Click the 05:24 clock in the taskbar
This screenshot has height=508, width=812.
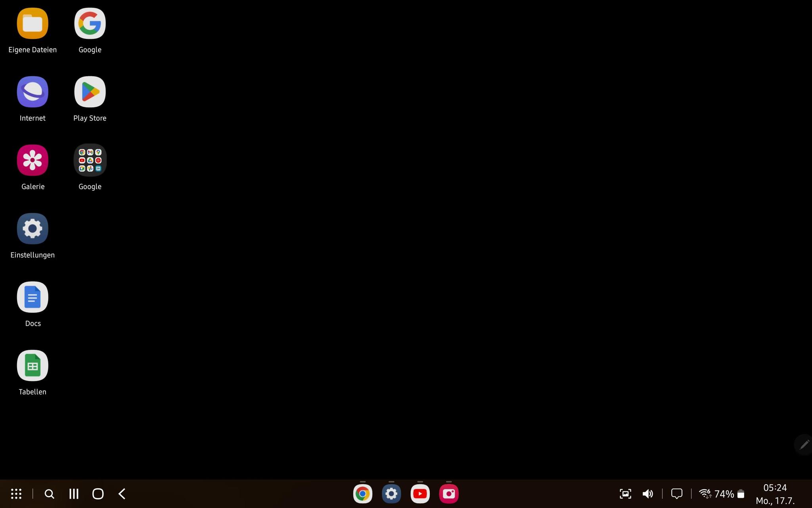tap(775, 488)
